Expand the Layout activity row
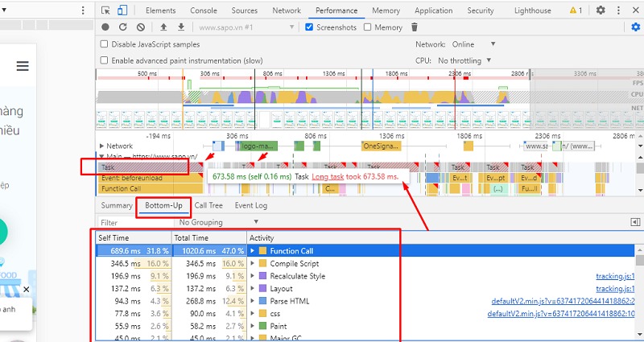644x342 pixels. tap(253, 289)
